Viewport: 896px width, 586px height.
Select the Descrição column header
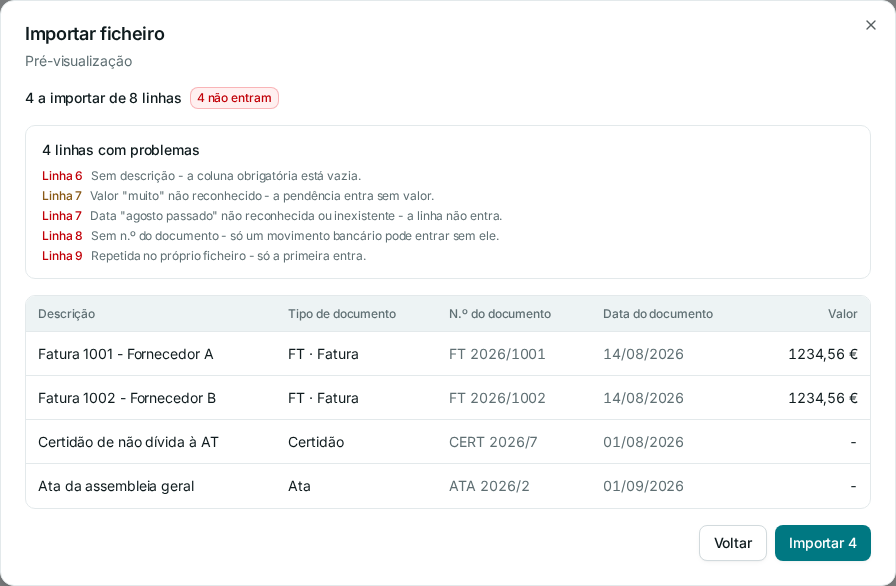[x=66, y=314]
